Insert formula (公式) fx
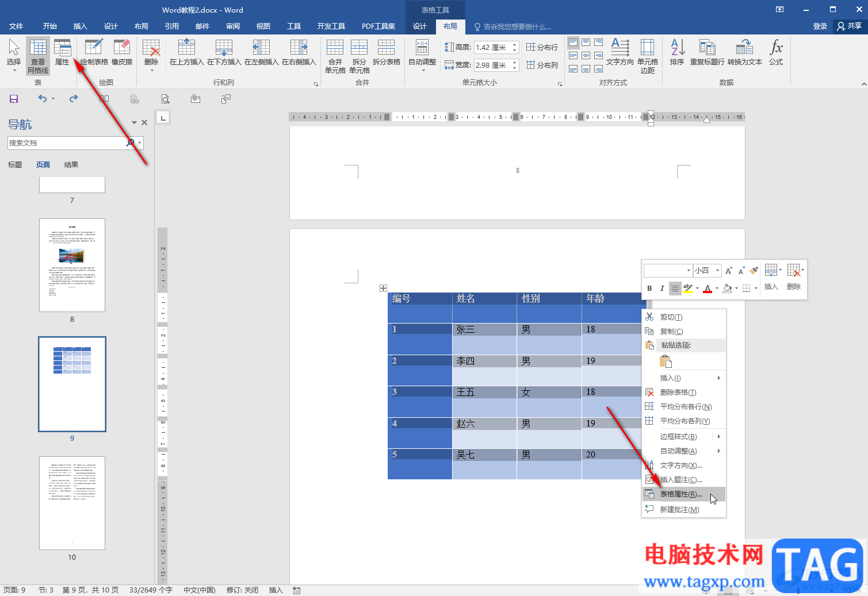This screenshot has width=868, height=596. tap(776, 52)
